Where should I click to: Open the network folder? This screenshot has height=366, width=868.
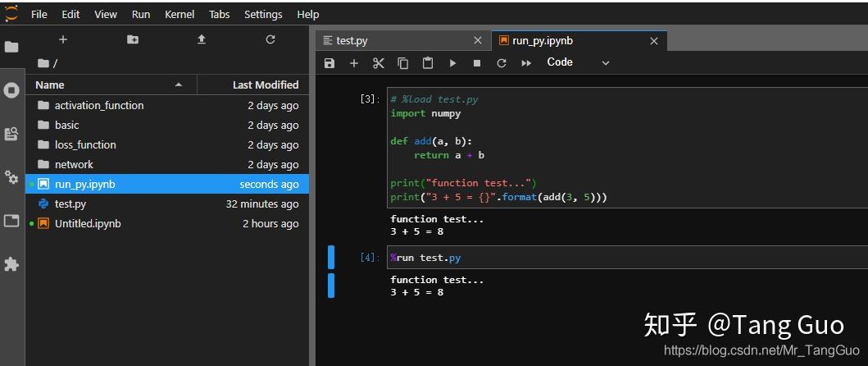(167, 164)
